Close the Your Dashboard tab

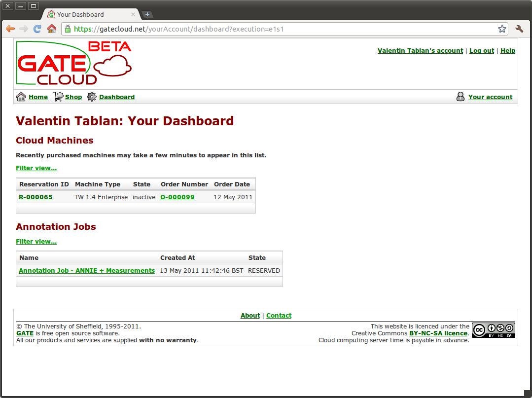click(x=133, y=14)
